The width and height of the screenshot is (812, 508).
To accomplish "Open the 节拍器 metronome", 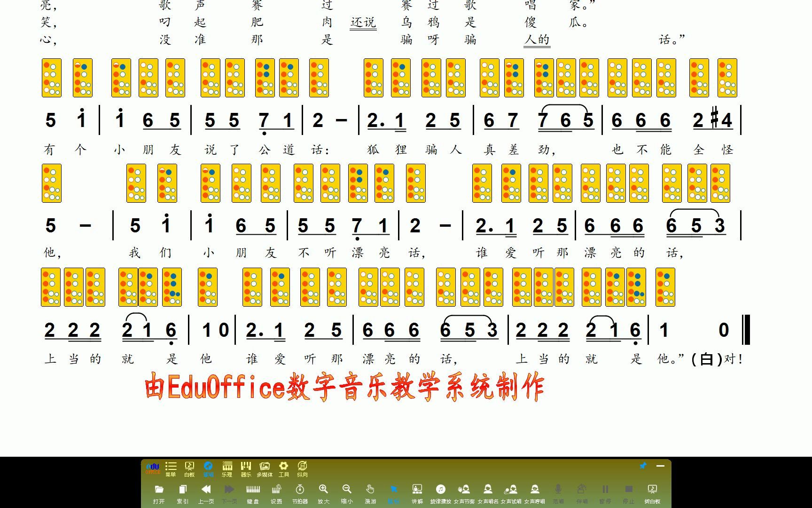I will coord(300,494).
